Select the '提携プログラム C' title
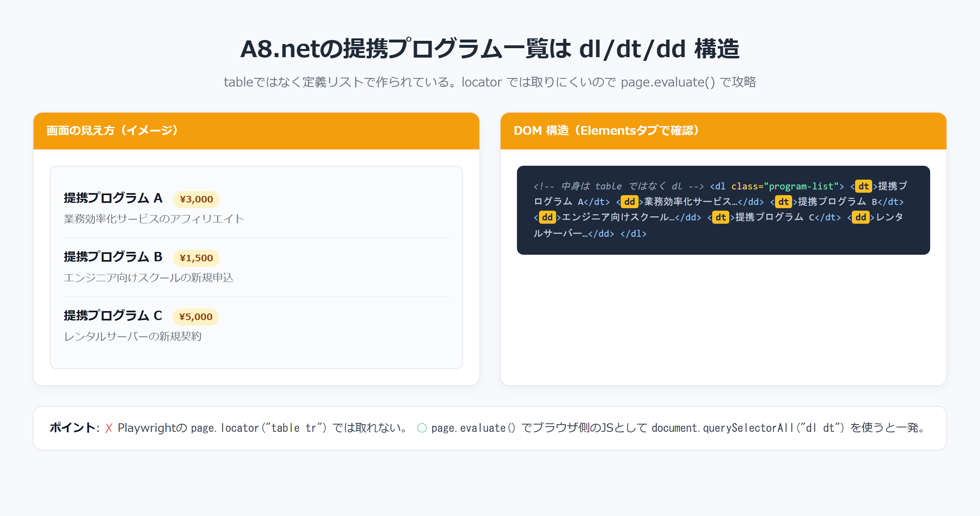 tap(113, 316)
